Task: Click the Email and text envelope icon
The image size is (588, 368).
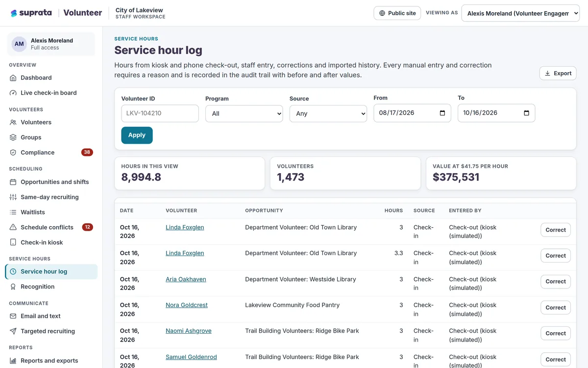Action: click(13, 316)
